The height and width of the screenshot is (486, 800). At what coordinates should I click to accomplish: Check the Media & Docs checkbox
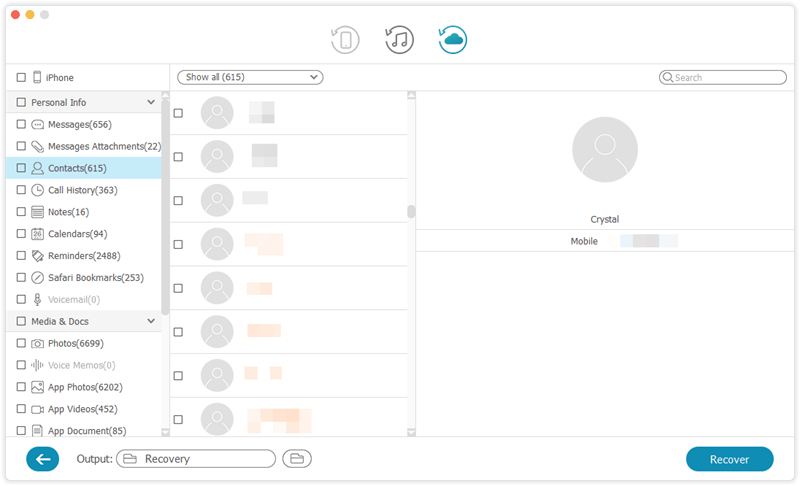(21, 321)
